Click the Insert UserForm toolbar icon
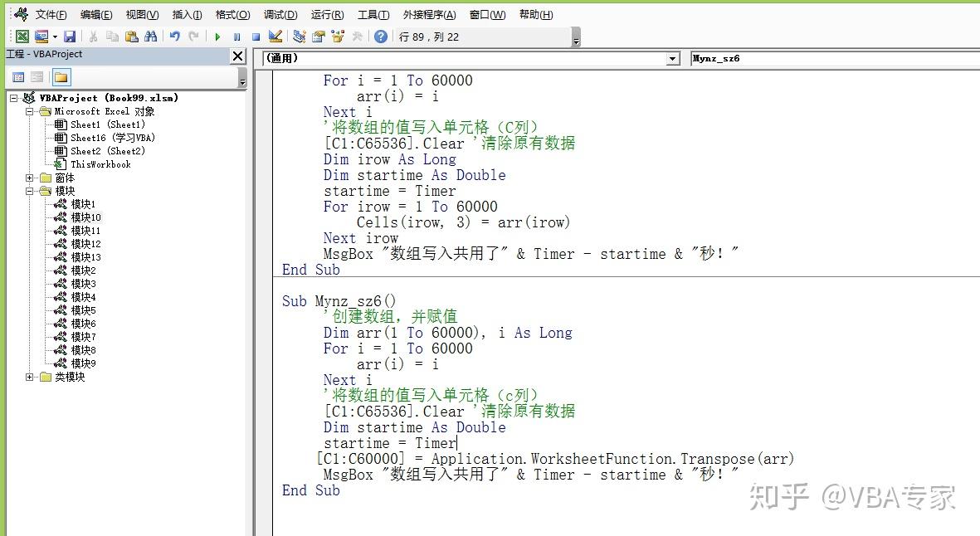This screenshot has width=980, height=536. pos(41,37)
